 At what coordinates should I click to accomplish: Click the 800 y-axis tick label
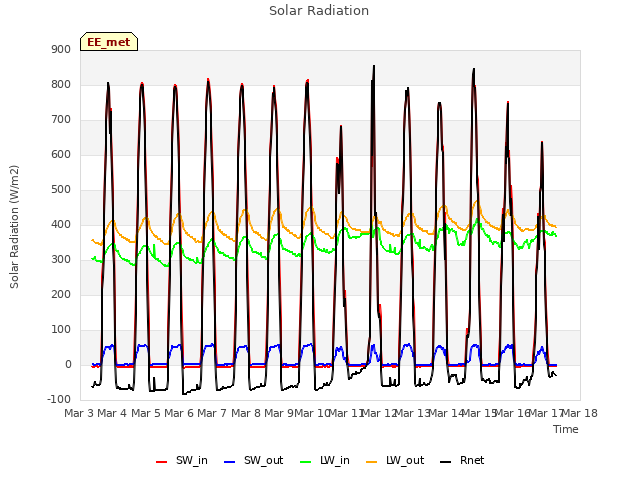(61, 84)
